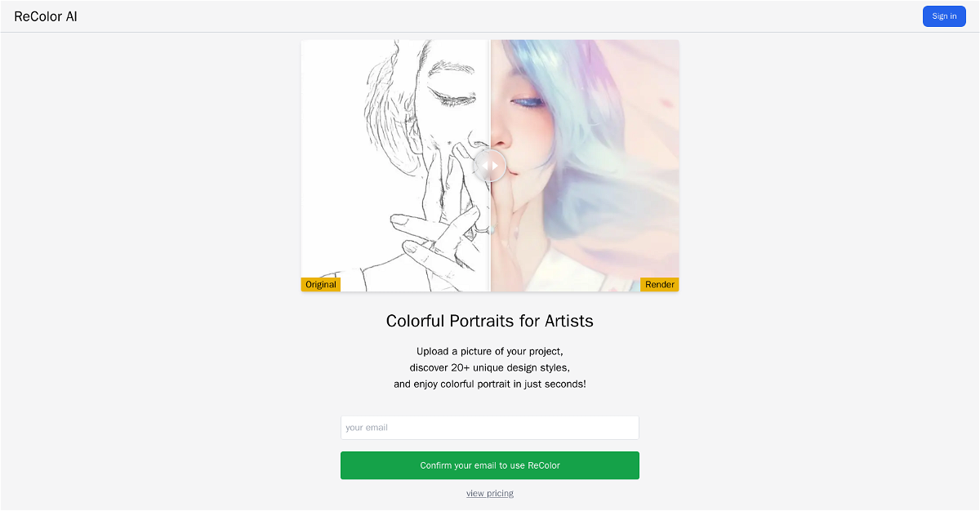This screenshot has height=511, width=980.
Task: Focus the "your email" input field
Action: click(x=490, y=428)
